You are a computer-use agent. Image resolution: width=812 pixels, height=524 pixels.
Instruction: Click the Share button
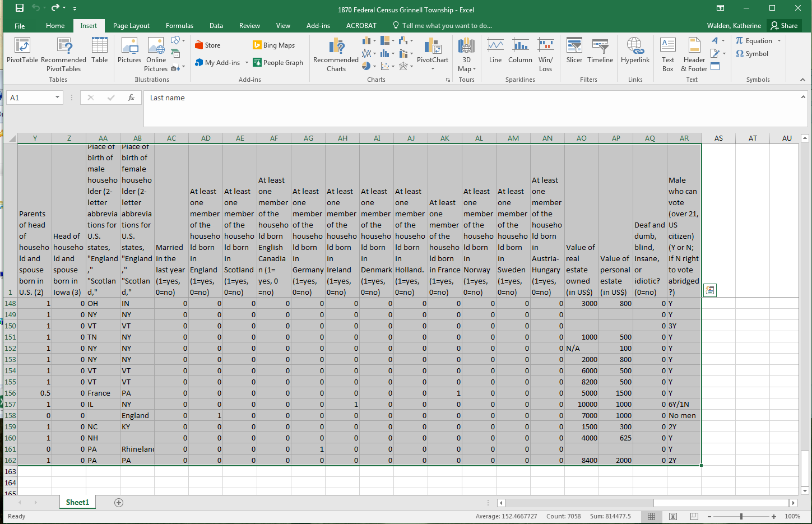[784, 26]
